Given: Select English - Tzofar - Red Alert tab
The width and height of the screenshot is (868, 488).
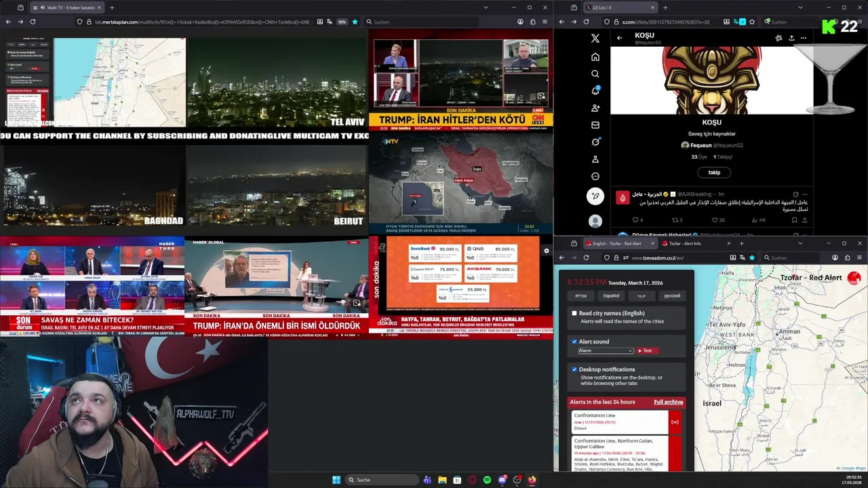Looking at the screenshot, I should click(x=620, y=243).
